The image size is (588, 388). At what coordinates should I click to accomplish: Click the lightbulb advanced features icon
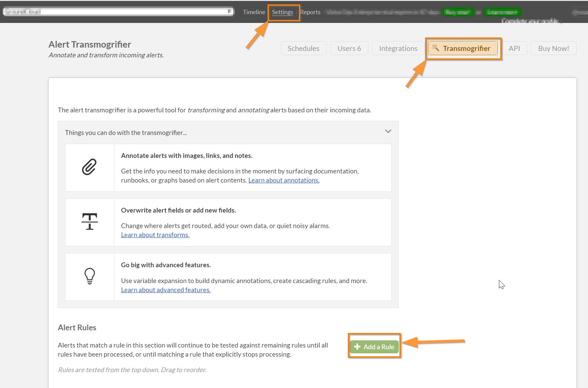click(89, 276)
